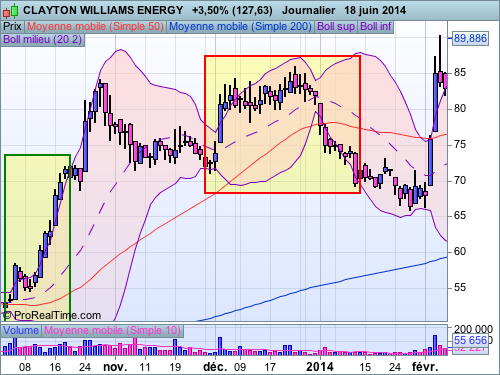Viewport: 500px width, 375px height.
Task: Click the 89,886 current price tag
Action: [x=470, y=38]
